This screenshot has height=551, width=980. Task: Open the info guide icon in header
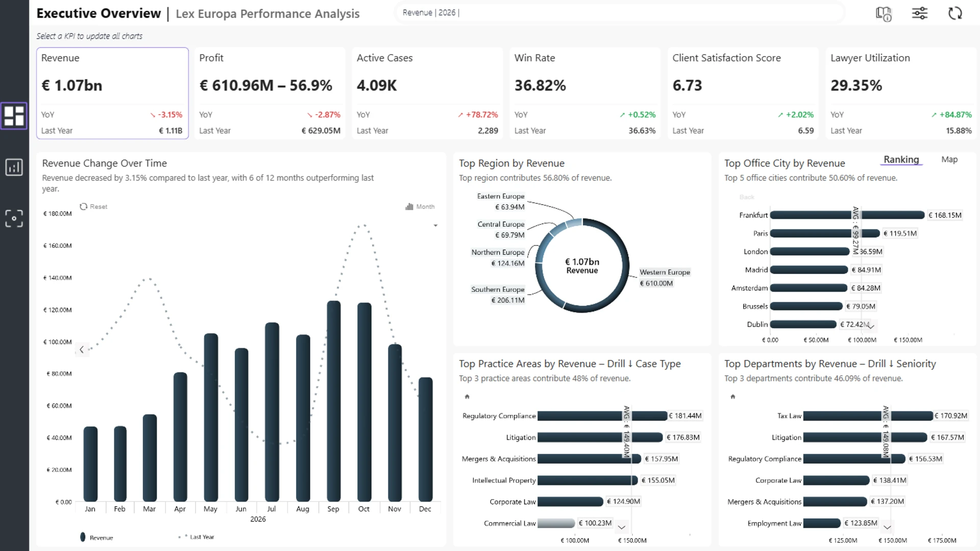(884, 13)
